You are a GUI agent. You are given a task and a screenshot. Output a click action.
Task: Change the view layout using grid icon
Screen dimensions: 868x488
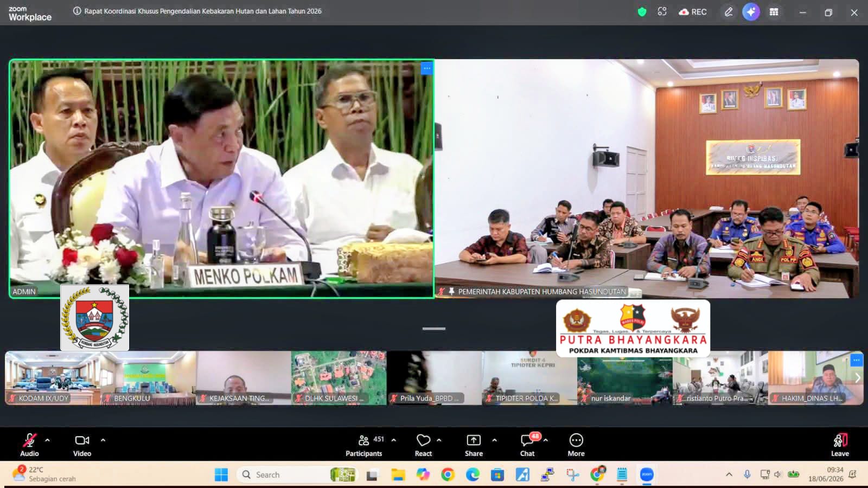coord(774,12)
